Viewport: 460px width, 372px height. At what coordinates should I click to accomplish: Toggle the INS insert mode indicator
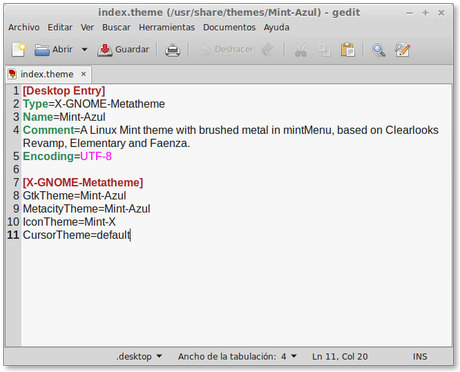click(420, 356)
